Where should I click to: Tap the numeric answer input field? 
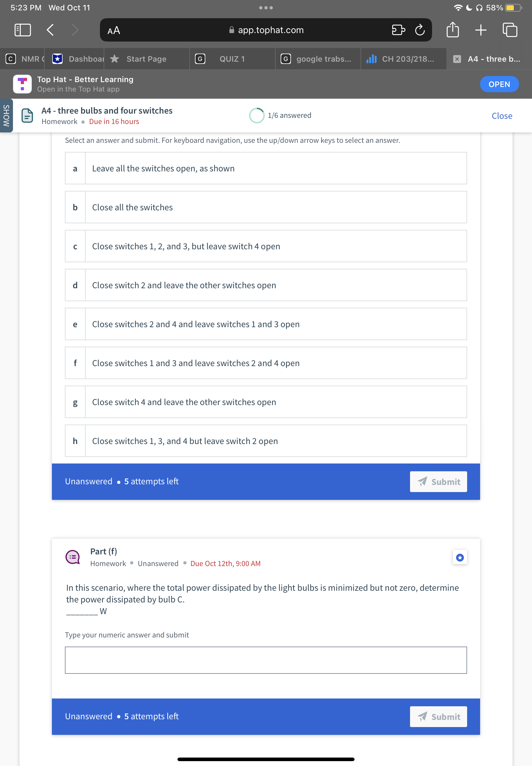[x=266, y=660]
